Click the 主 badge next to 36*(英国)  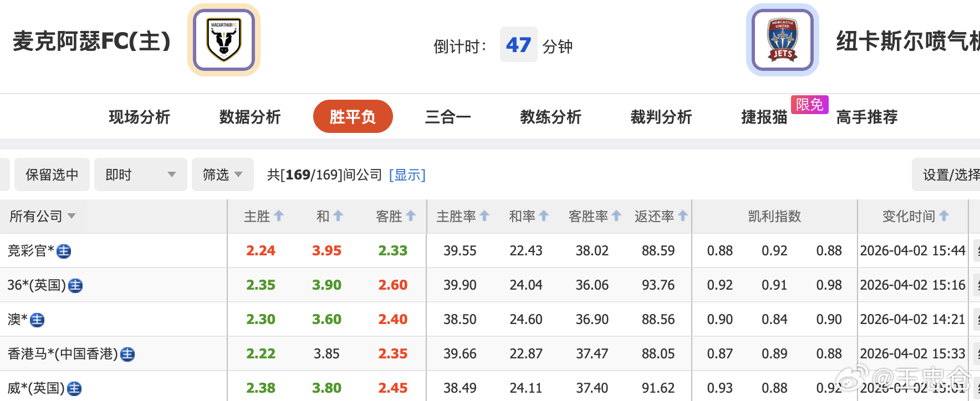(75, 286)
